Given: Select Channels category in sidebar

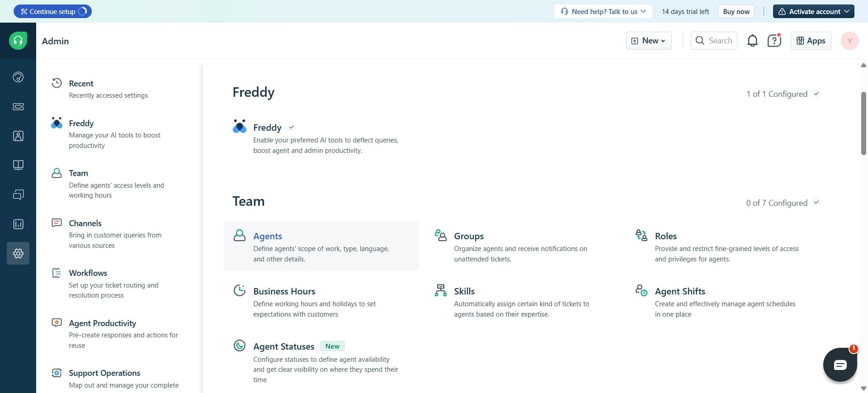Looking at the screenshot, I should click(114, 234).
